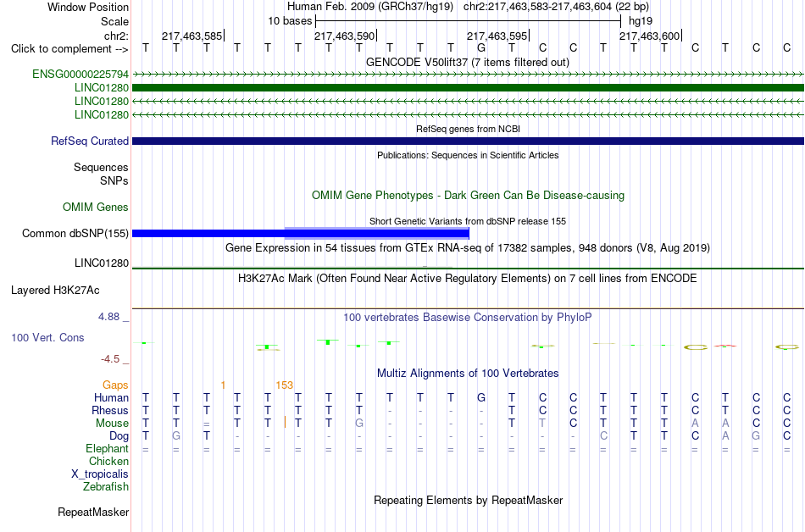Open 'Short Genetic Variants from dbSNP release 155'

(468, 221)
